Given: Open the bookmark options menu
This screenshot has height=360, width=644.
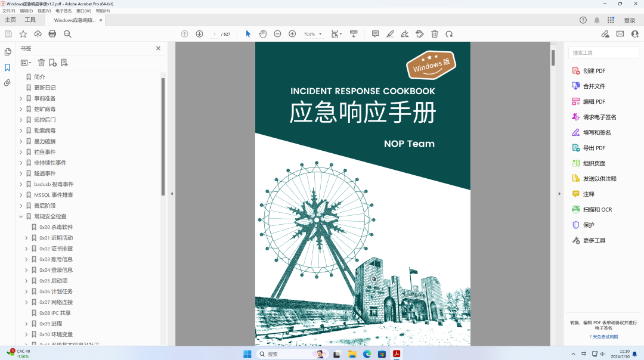Looking at the screenshot, I should point(24,63).
